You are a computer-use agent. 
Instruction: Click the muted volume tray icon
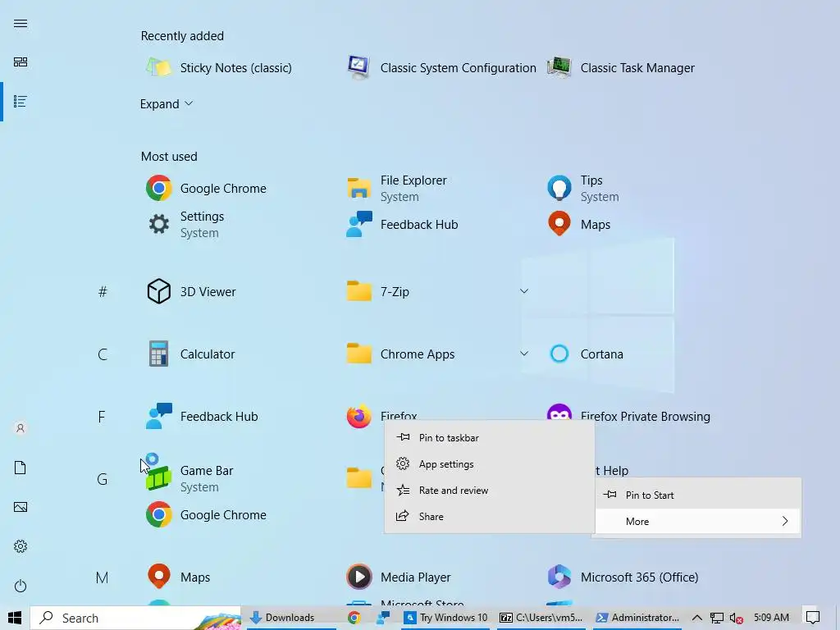pos(736,618)
